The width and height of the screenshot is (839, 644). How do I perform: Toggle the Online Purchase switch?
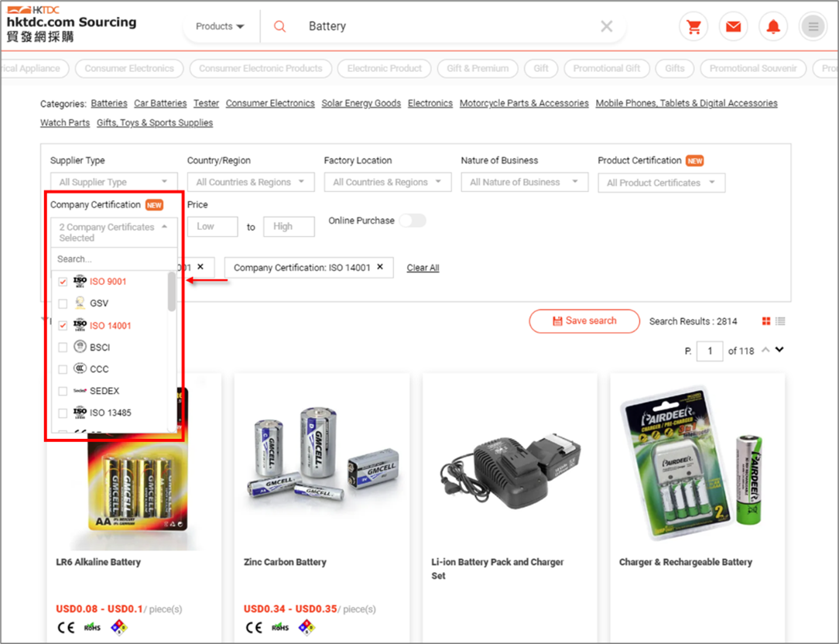412,221
